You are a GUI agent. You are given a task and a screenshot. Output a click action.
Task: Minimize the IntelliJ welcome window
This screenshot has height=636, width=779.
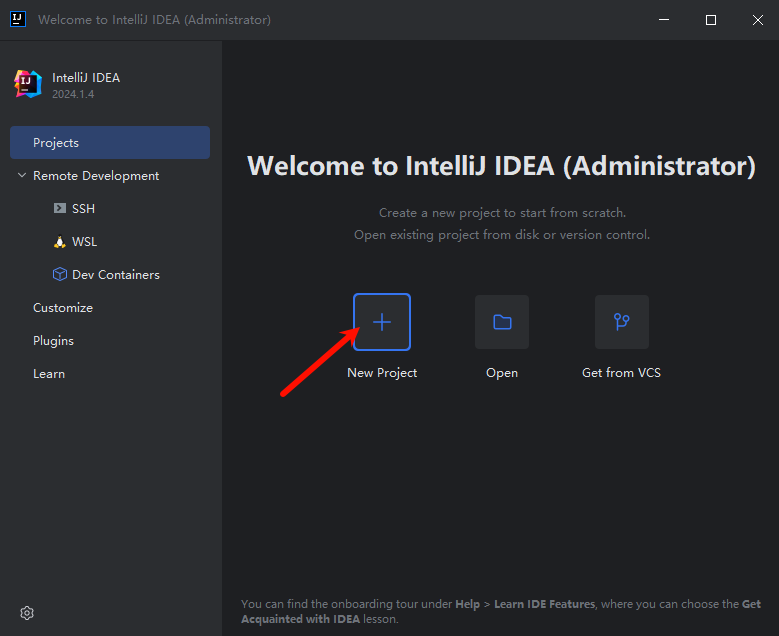(664, 20)
